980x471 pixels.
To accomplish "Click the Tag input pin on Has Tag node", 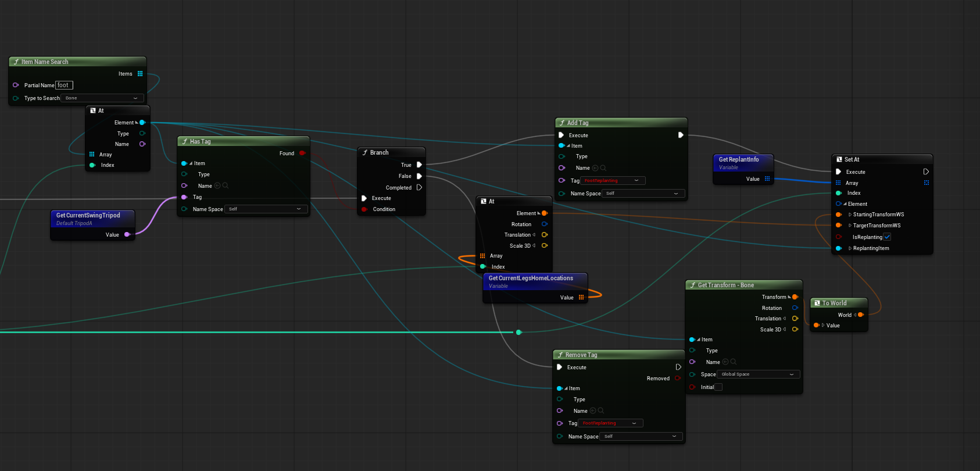I will pyautogui.click(x=184, y=197).
